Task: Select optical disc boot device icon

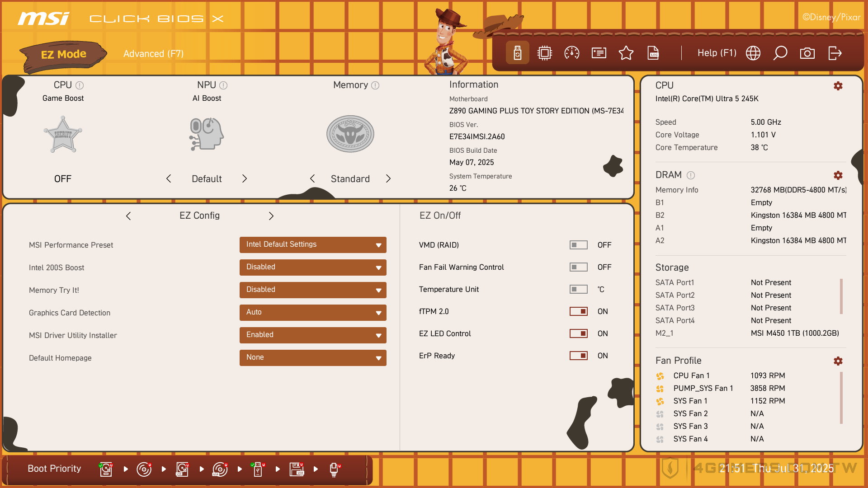Action: (x=144, y=469)
